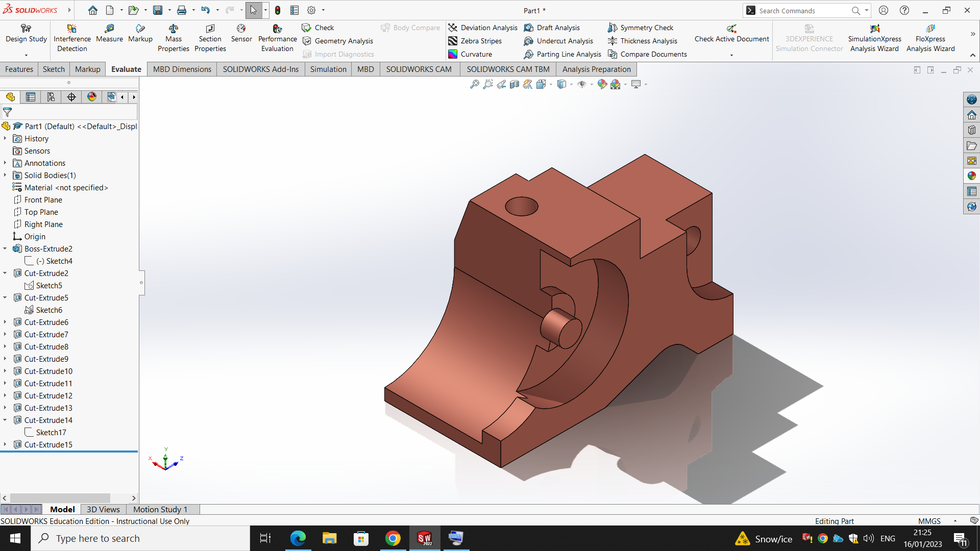Open Section Properties
This screenshot has width=980, height=551.
(x=210, y=38)
